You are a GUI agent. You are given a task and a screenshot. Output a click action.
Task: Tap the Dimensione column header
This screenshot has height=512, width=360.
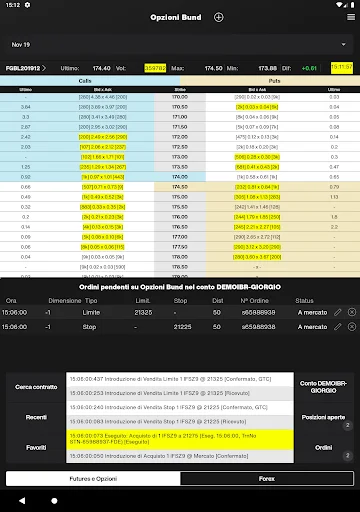(x=65, y=301)
